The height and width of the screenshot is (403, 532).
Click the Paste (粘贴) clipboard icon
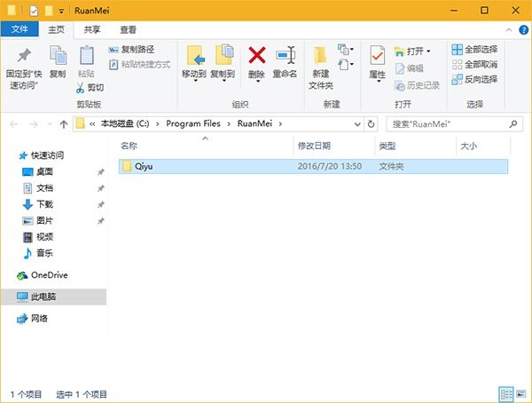pos(87,55)
